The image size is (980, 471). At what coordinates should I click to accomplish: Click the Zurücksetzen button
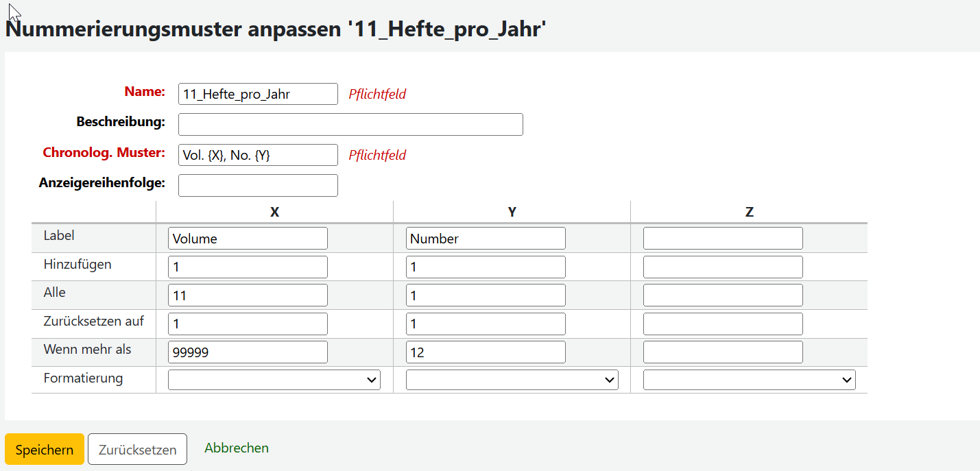click(137, 450)
